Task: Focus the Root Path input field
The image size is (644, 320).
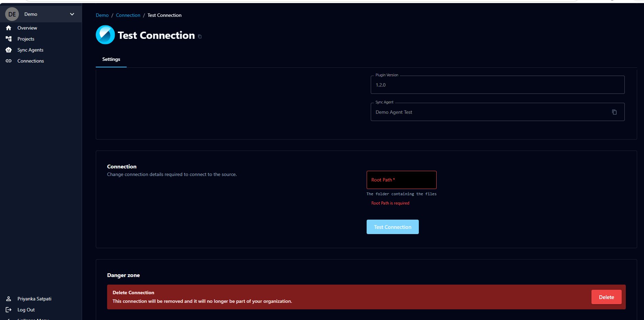Action: click(401, 180)
